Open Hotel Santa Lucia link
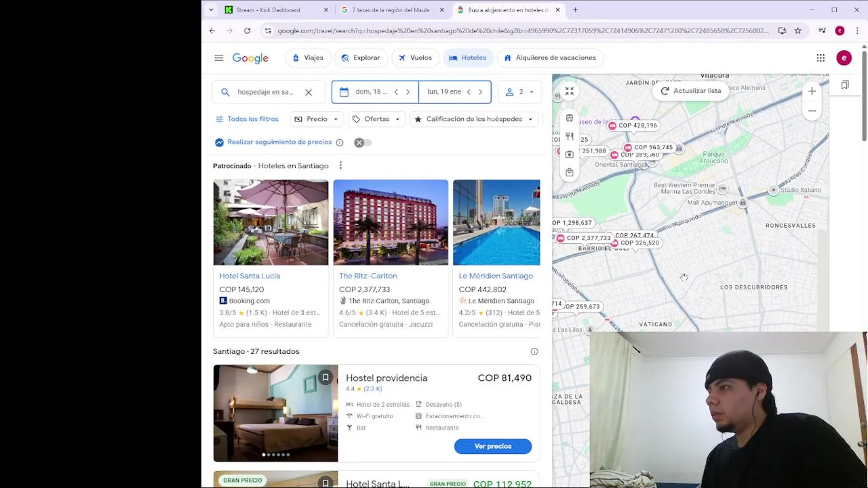 pos(250,276)
